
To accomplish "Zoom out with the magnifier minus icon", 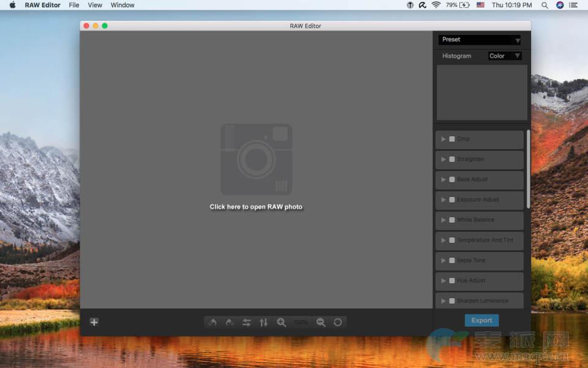I will [320, 322].
